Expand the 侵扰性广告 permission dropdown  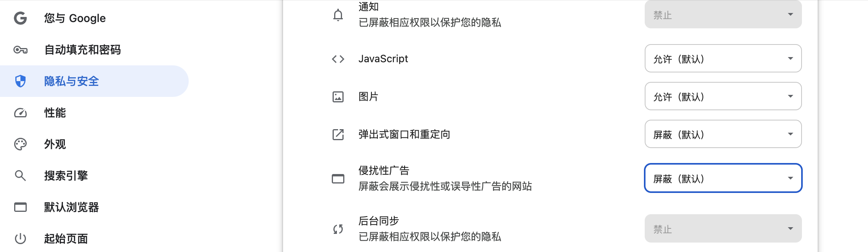click(x=723, y=178)
